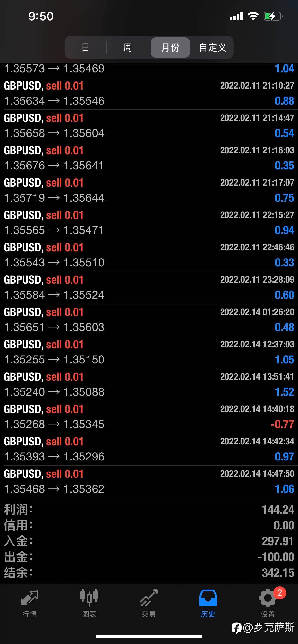Open the trade closed at 2022.02.11 21:16:03
The image size is (298, 644).
(149, 158)
